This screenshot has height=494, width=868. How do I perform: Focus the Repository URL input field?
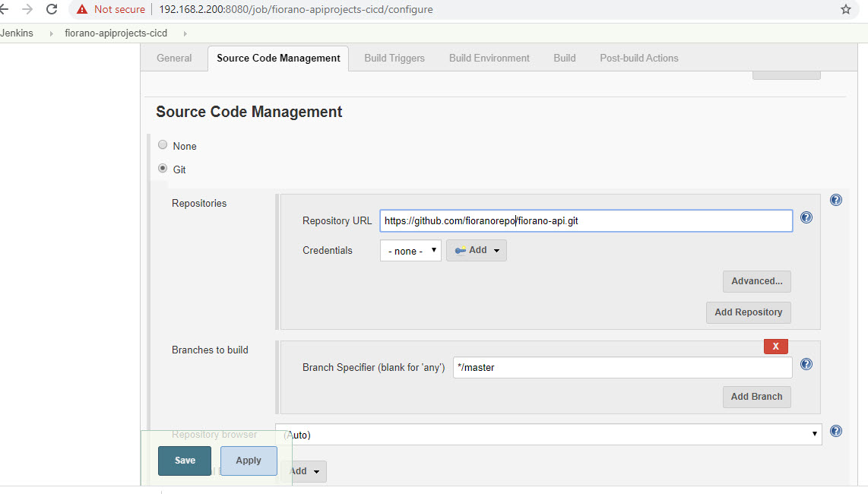coord(586,220)
